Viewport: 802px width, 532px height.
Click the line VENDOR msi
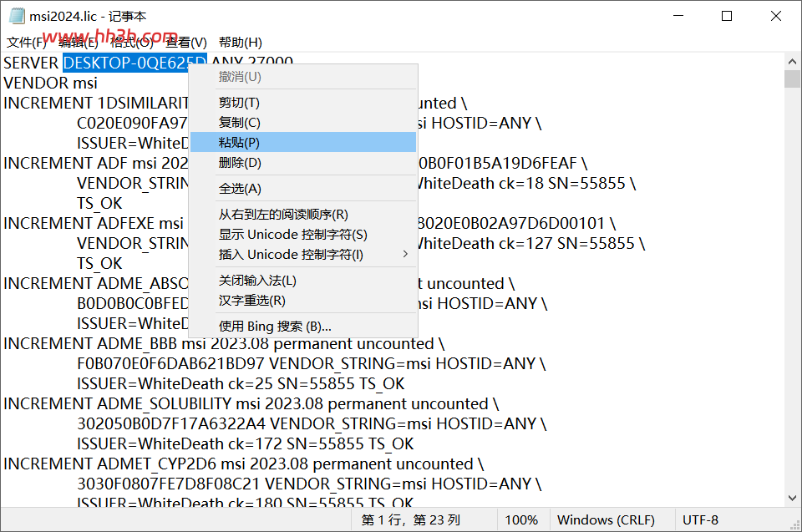(50, 83)
